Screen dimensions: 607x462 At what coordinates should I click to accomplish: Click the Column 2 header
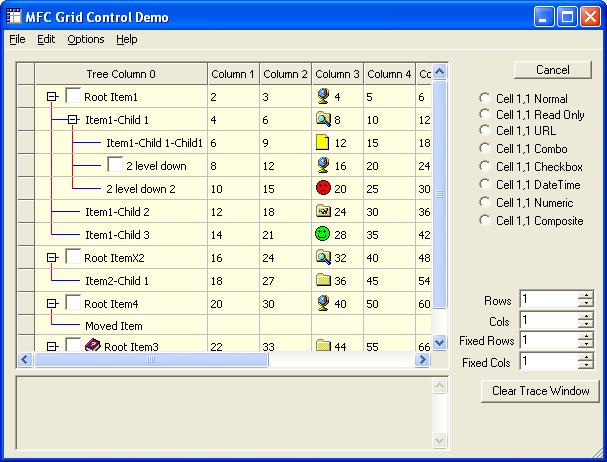pos(285,74)
